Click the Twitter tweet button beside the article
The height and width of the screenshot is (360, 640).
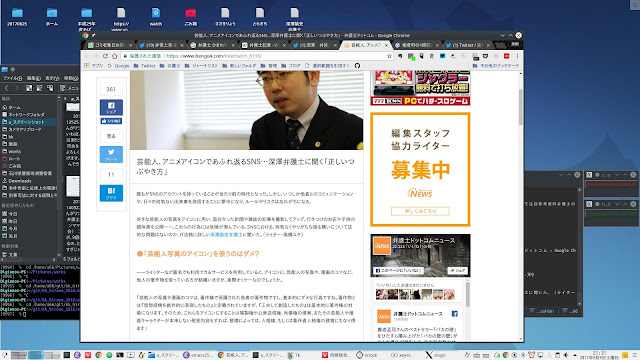pyautogui.click(x=111, y=154)
